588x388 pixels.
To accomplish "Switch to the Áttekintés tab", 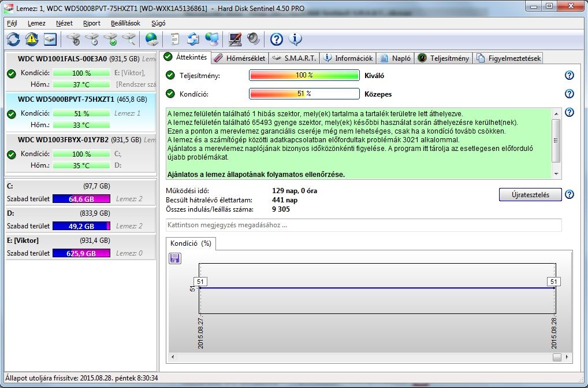I will [x=186, y=57].
